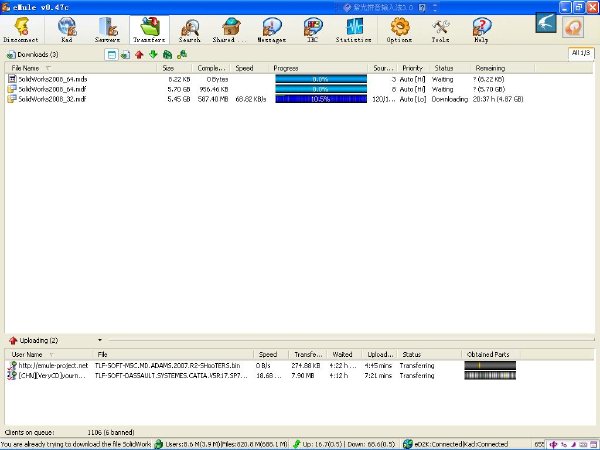Sort downloads by Priority column header
Image resolution: width=600 pixels, height=450 pixels.
pyautogui.click(x=413, y=68)
